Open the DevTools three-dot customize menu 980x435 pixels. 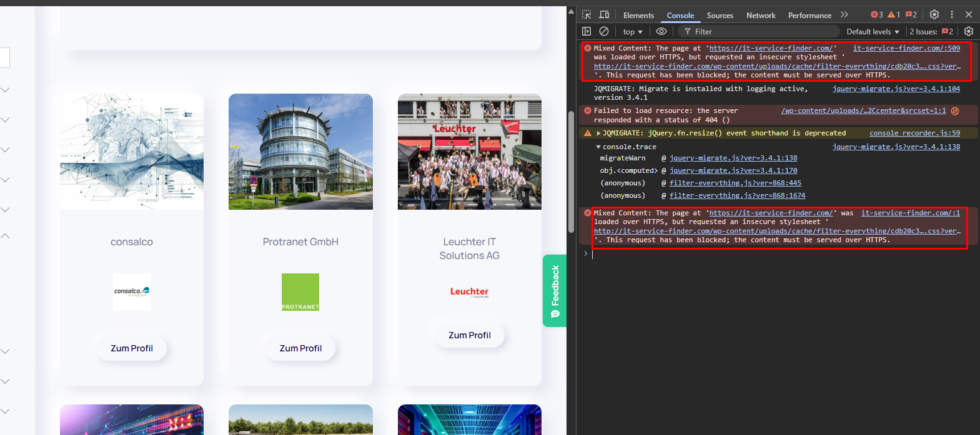[x=952, y=14]
